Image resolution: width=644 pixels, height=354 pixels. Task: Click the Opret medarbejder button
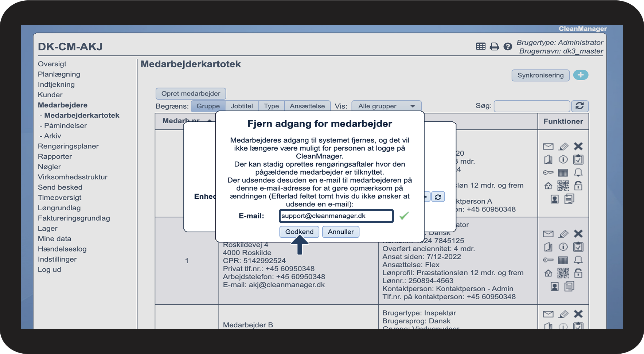click(191, 94)
